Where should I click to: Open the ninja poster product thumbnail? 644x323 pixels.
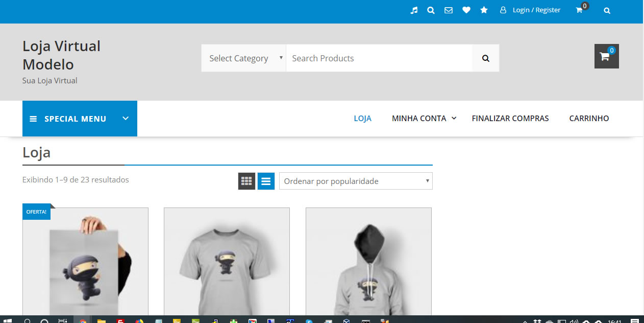(x=85, y=261)
